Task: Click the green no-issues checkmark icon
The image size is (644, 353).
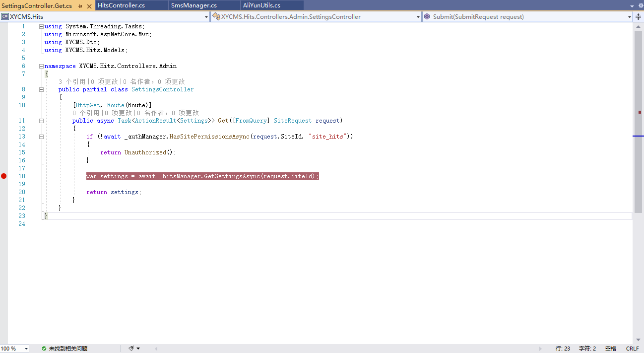Action: point(44,349)
